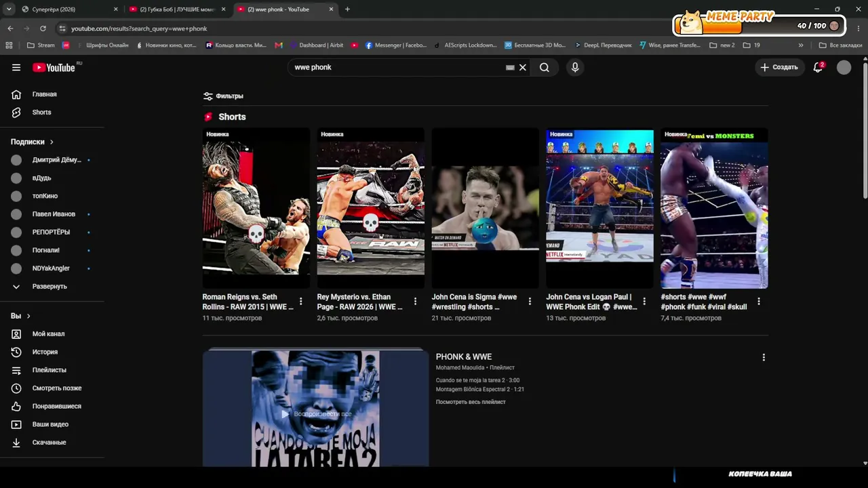868x488 pixels.
Task: Expand the Вы section chevron
Action: [28, 316]
